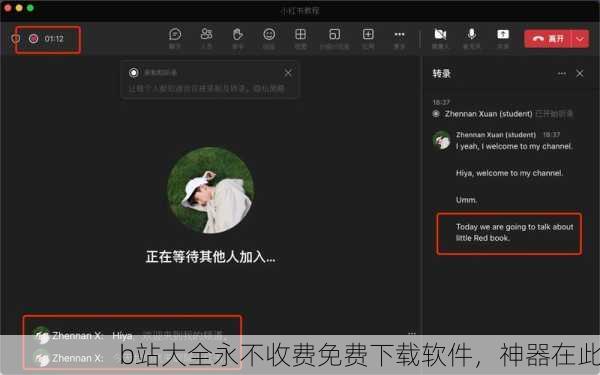Click the recording icon in notification banner
The image size is (600, 375).
(x=134, y=72)
